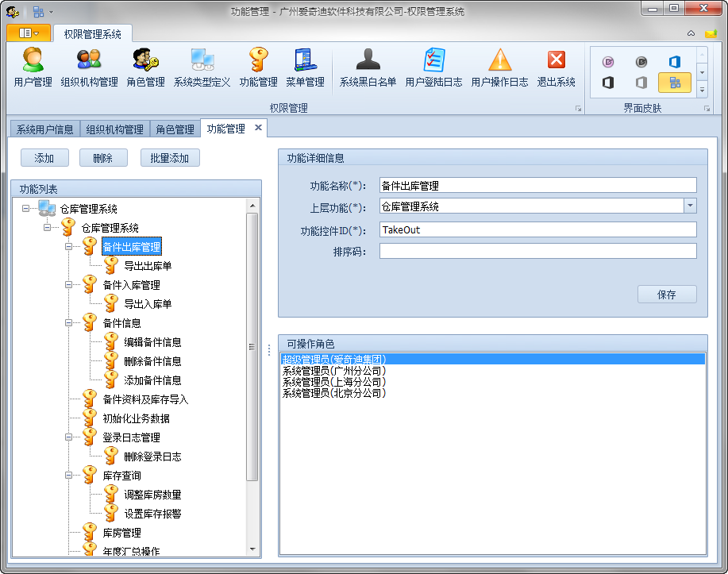Click the 添加 button
This screenshot has width=728, height=574.
44,158
